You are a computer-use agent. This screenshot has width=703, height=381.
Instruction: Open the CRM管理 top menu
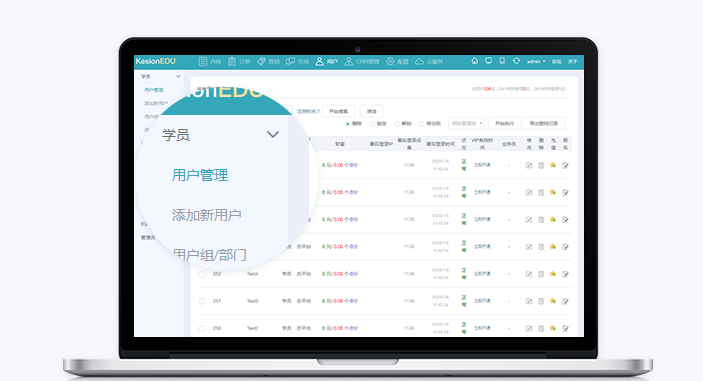pyautogui.click(x=362, y=61)
